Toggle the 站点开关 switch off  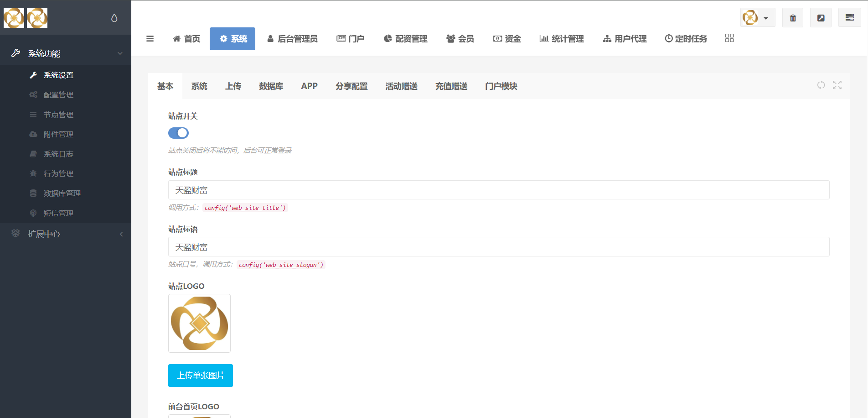point(178,133)
